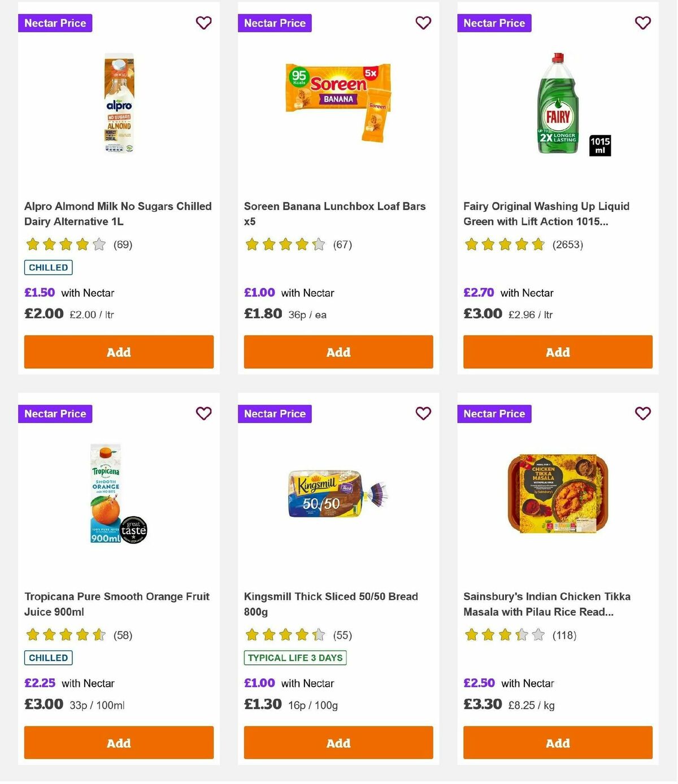Open the Kingsmill Thick Sliced Bread page

tap(331, 604)
